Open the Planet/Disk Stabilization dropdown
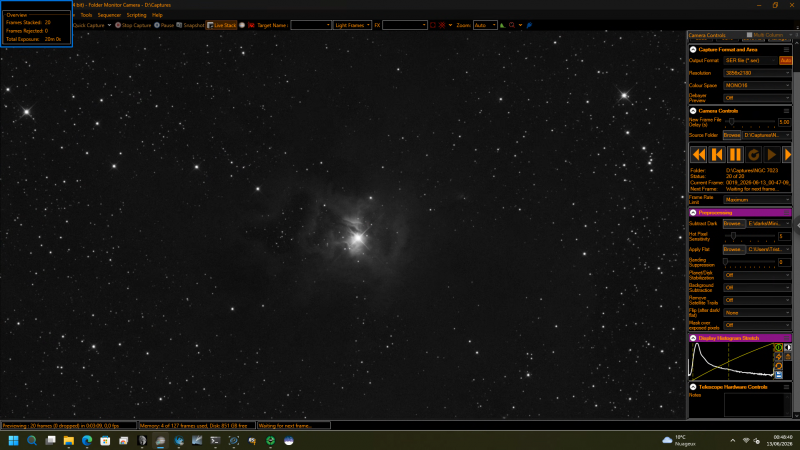The height and width of the screenshot is (450, 800). coord(757,275)
